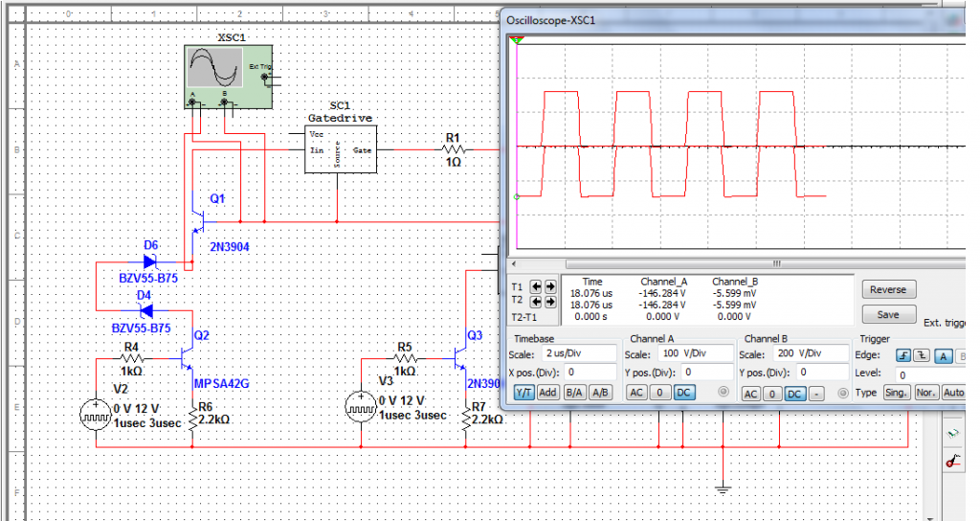This screenshot has width=980, height=521.
Task: Click the Save button
Action: [888, 314]
